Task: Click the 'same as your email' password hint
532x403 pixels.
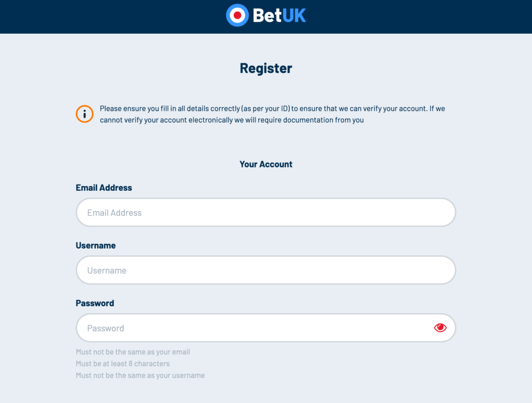Action: pos(132,352)
